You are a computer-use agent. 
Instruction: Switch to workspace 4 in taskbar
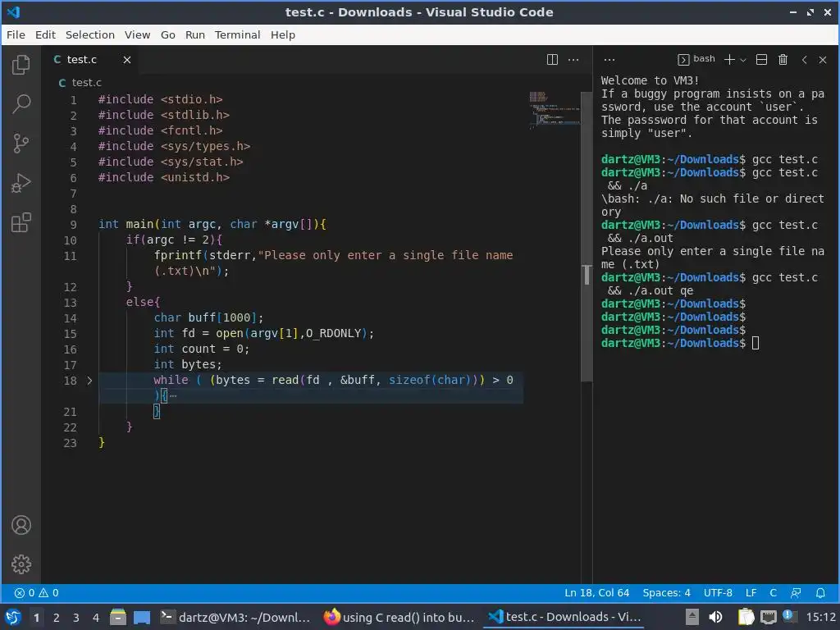click(96, 618)
